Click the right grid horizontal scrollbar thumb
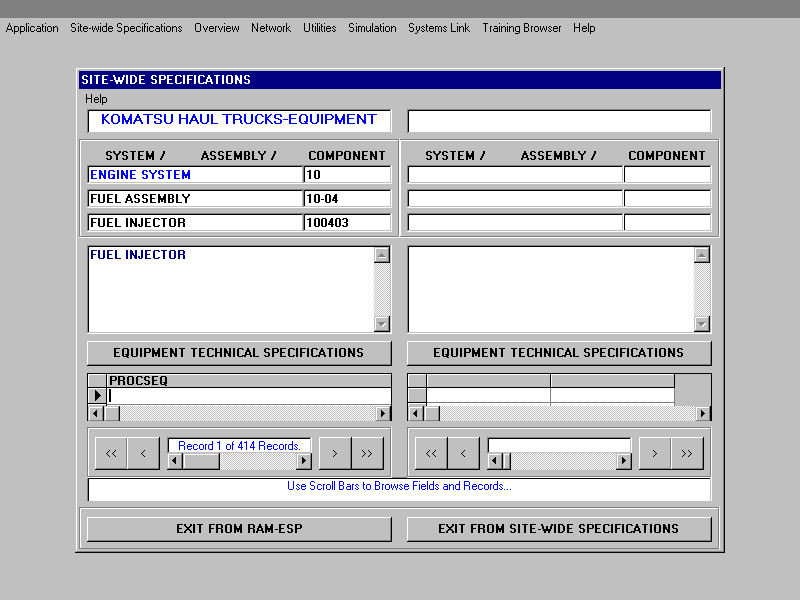 tap(432, 413)
